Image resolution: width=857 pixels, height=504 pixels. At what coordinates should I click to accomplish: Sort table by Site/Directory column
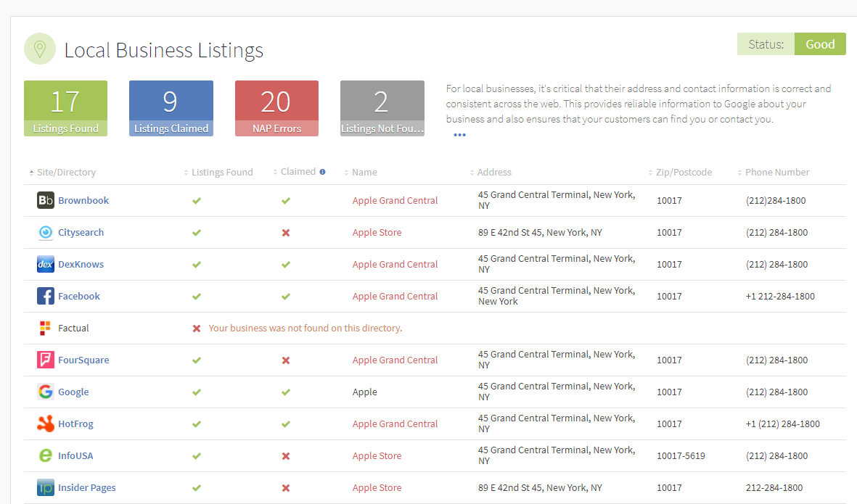[x=62, y=173]
